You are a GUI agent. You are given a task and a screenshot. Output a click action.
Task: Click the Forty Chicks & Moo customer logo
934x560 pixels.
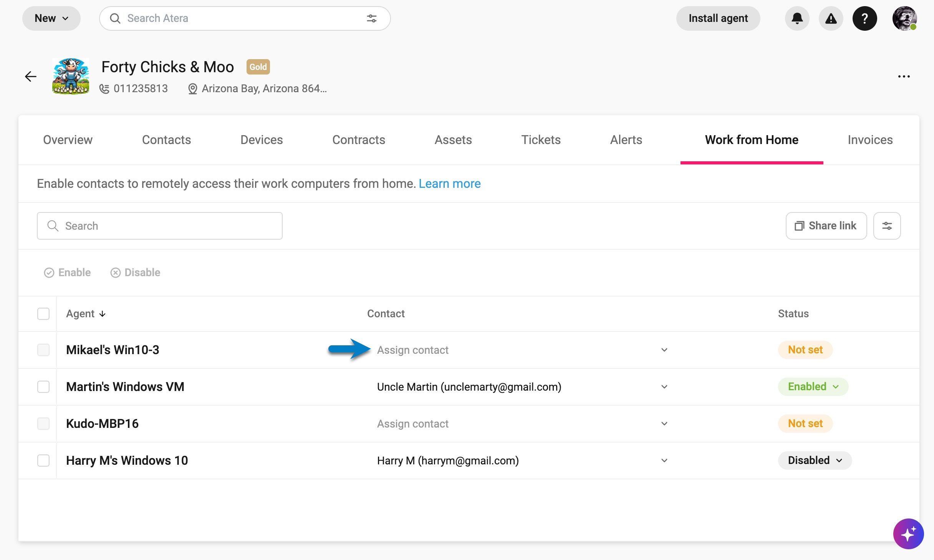[x=71, y=76]
